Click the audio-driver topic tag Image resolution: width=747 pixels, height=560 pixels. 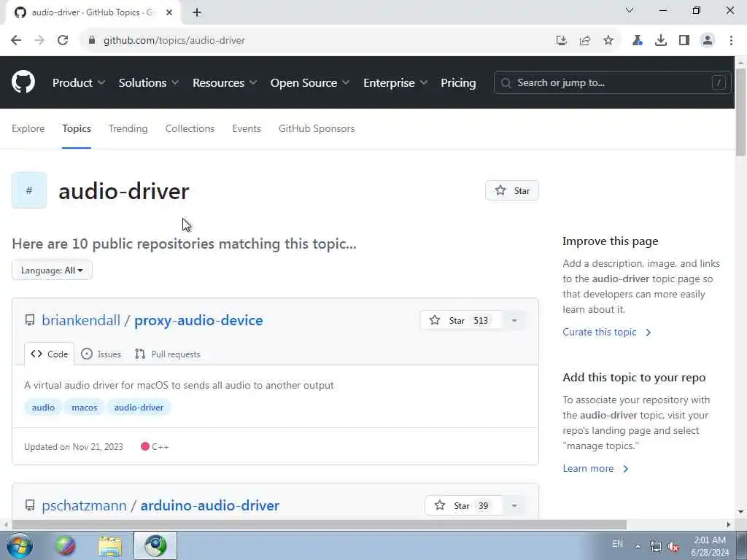pyautogui.click(x=139, y=408)
